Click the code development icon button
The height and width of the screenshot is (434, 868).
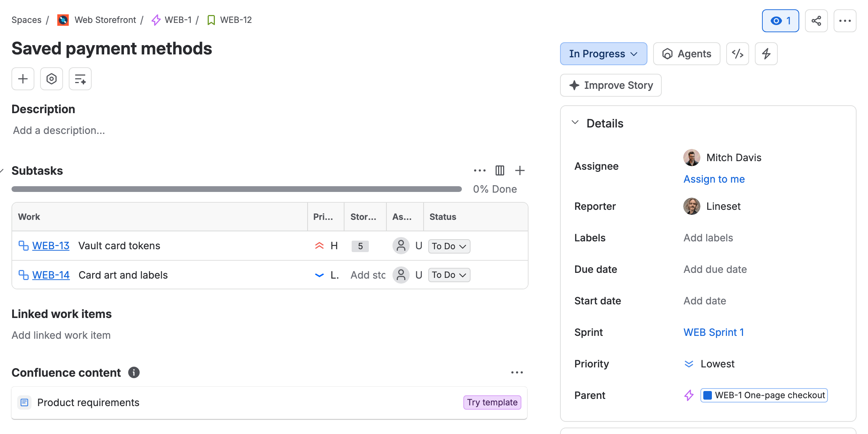(x=737, y=54)
